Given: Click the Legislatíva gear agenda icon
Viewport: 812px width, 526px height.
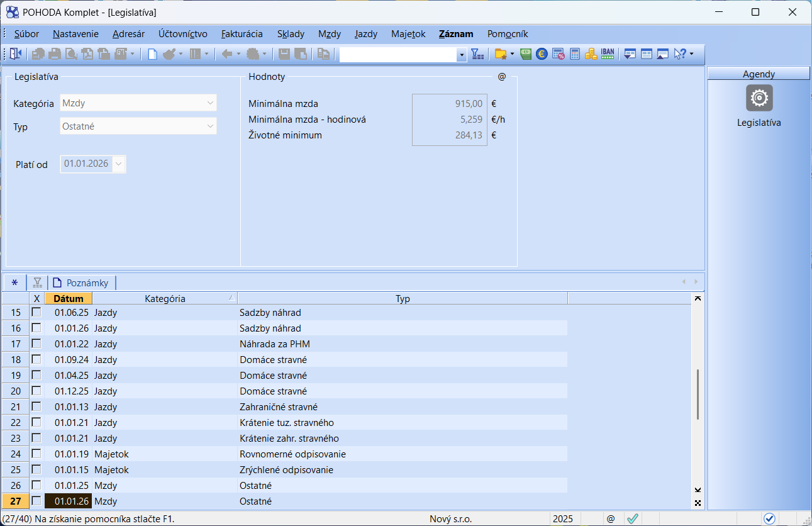Looking at the screenshot, I should (x=759, y=98).
